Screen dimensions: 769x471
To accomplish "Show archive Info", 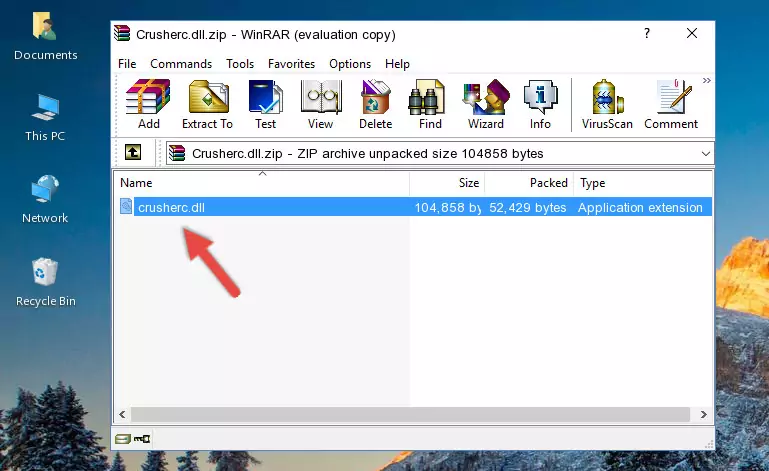I will click(x=540, y=105).
